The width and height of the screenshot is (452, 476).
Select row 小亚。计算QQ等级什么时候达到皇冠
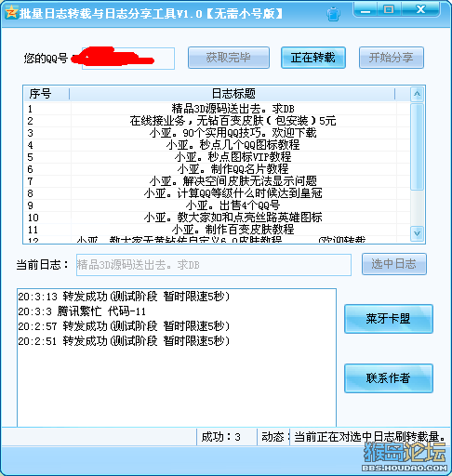point(217,193)
